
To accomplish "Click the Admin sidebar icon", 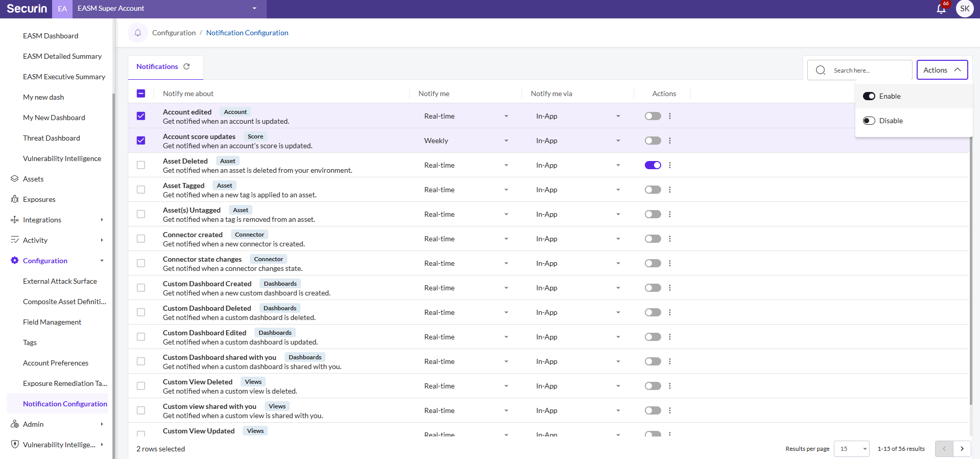I will tap(15, 424).
